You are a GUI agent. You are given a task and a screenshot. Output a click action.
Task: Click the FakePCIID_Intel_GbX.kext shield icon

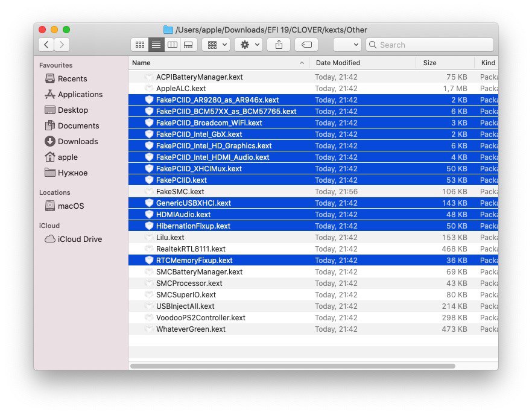click(149, 135)
